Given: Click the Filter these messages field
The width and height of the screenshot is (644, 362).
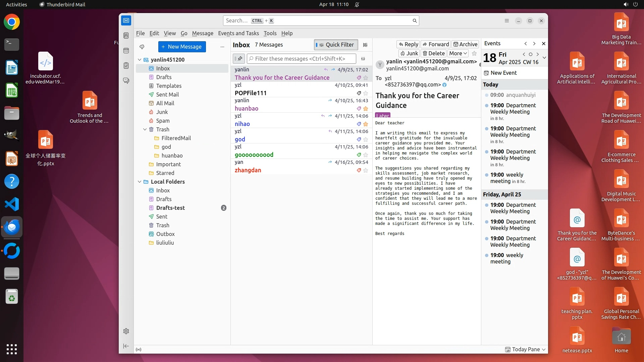Looking at the screenshot, I should [x=301, y=59].
